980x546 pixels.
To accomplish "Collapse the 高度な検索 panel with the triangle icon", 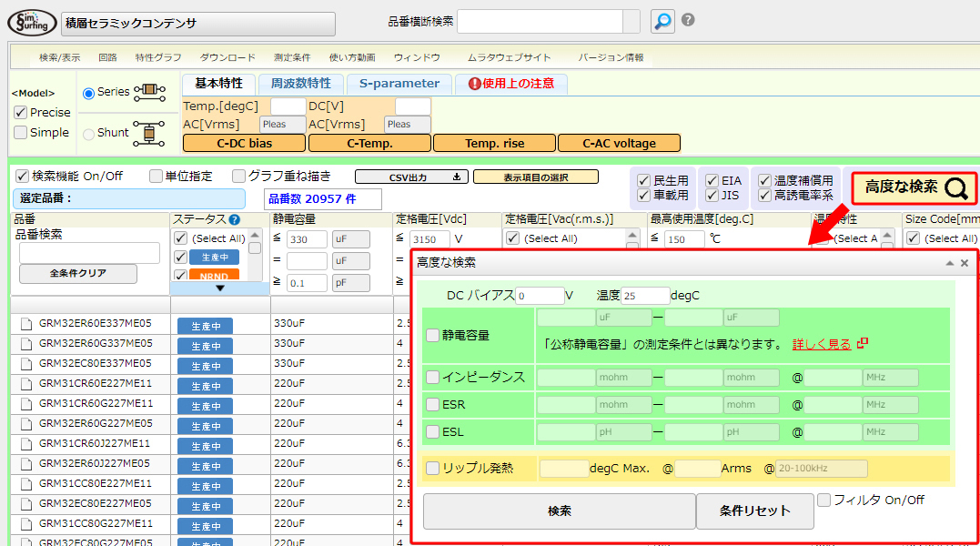I will tap(950, 263).
